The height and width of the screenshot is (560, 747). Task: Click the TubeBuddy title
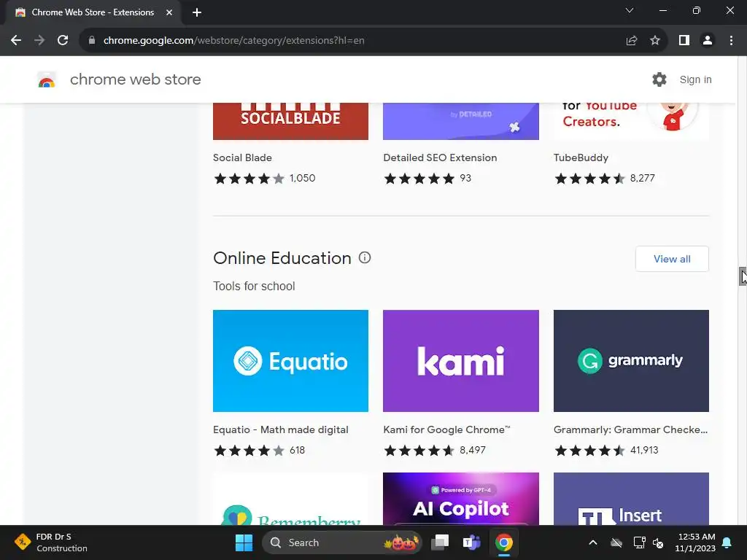tap(581, 157)
